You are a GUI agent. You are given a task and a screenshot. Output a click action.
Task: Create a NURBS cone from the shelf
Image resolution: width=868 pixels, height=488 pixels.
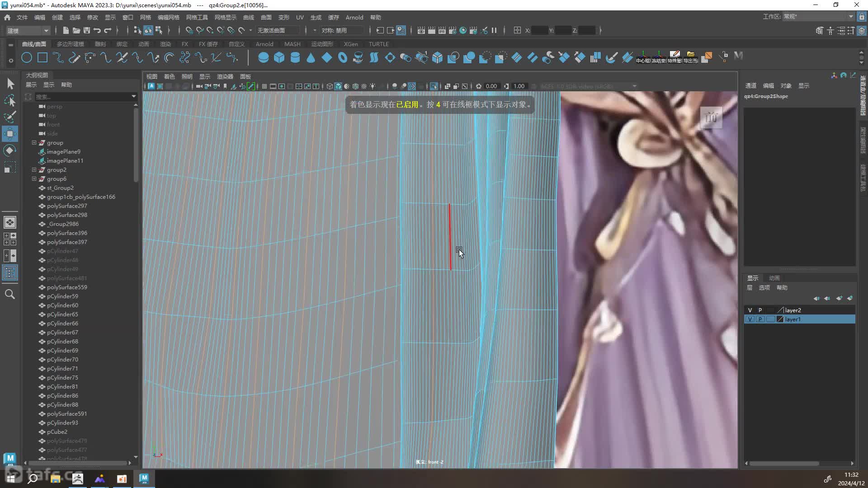coord(311,57)
